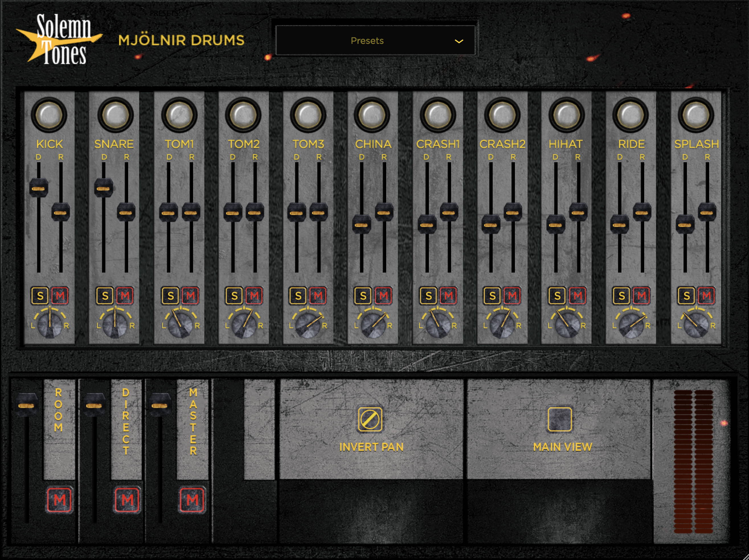Image resolution: width=749 pixels, height=560 pixels.
Task: Trigger the CHINA cymbal pad
Action: [x=372, y=115]
